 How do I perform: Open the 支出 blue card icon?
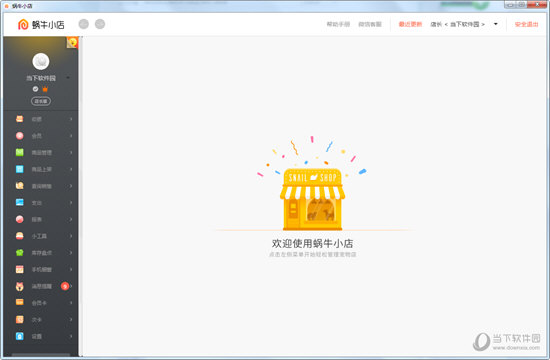[20, 202]
